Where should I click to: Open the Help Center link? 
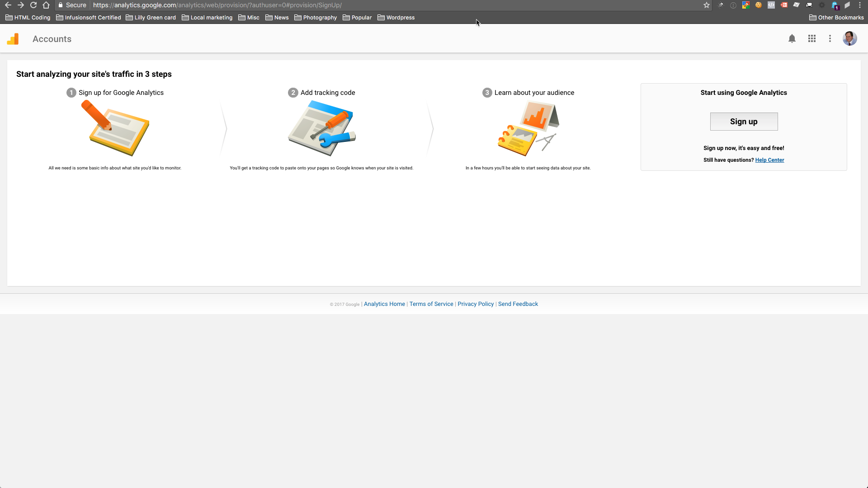coord(769,160)
